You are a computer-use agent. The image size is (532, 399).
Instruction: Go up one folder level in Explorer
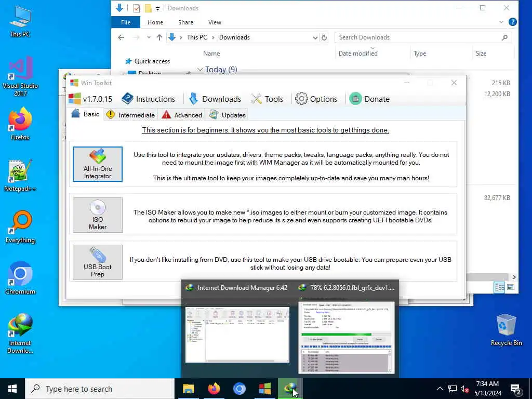pos(159,37)
